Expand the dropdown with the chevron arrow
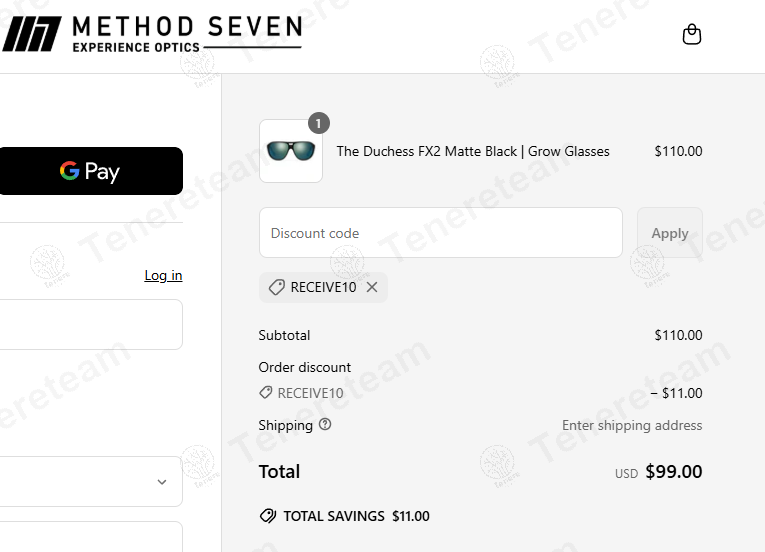765x552 pixels. click(161, 482)
